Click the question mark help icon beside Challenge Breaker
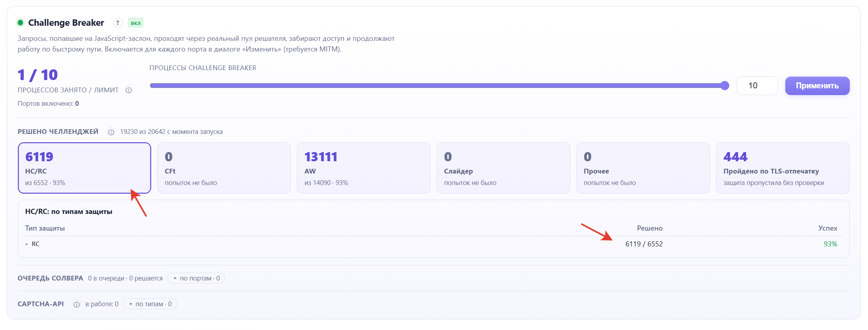Viewport: 868px width, 330px height. pos(118,23)
